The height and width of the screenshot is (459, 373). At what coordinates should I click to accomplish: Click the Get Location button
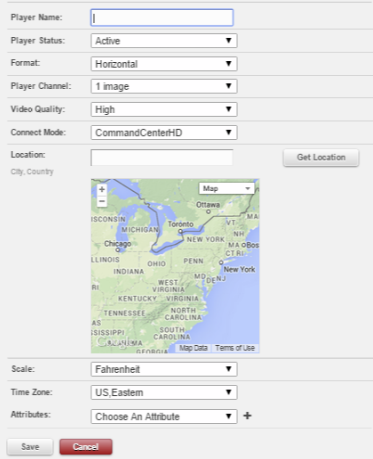pos(321,157)
